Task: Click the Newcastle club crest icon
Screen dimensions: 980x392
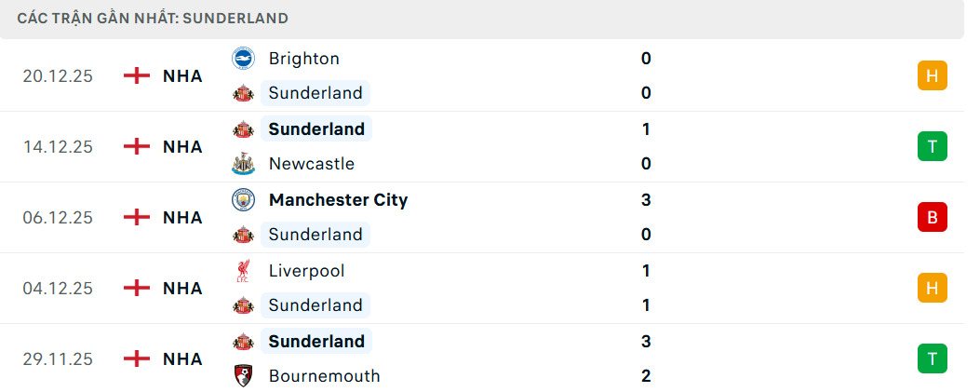Action: tap(243, 164)
